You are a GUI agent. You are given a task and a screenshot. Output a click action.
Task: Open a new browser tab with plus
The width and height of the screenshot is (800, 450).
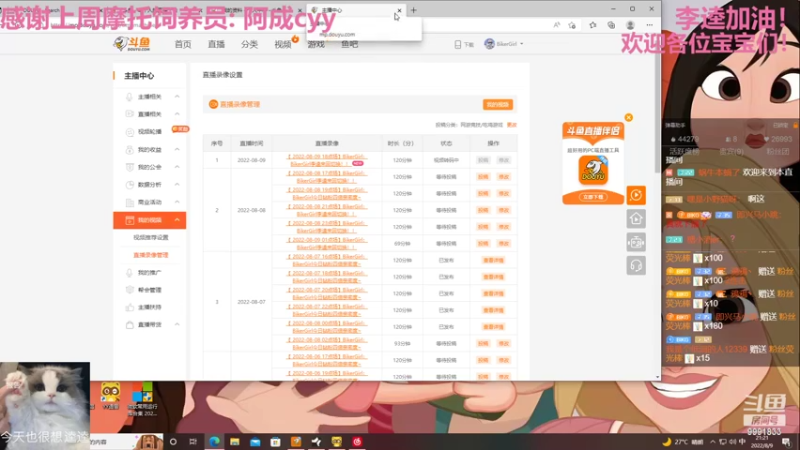(414, 10)
